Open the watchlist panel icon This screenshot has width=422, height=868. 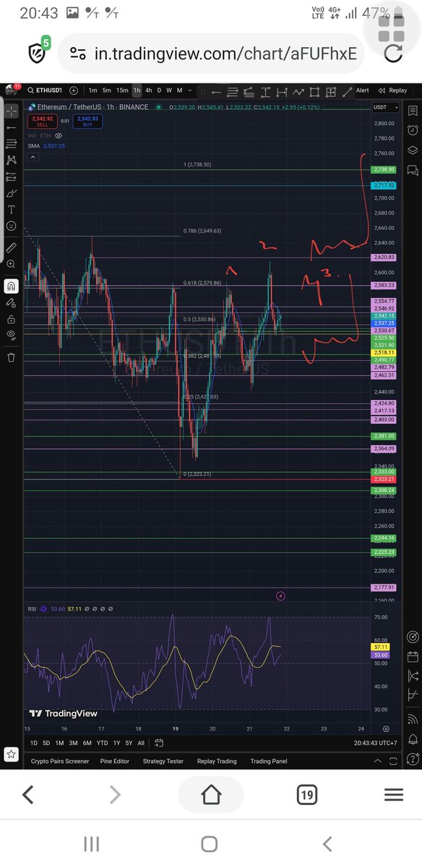tap(413, 111)
